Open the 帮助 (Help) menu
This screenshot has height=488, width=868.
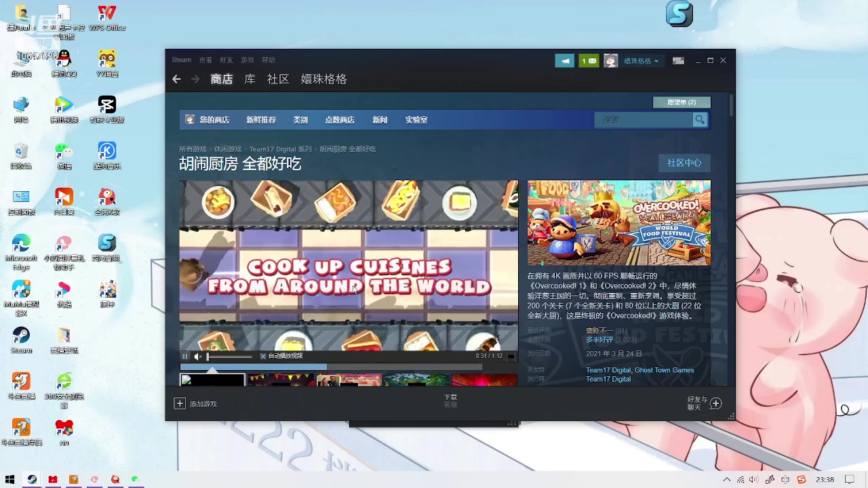point(269,60)
